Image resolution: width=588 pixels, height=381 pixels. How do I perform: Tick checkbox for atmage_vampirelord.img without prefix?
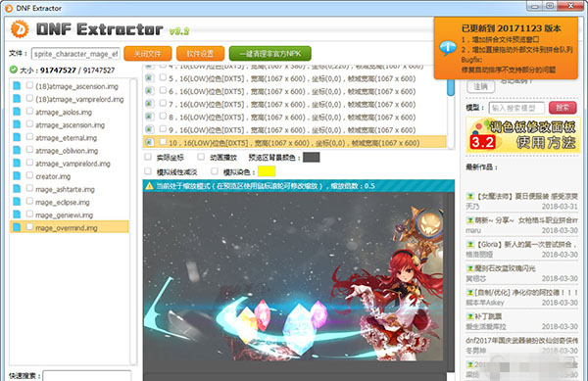[29, 163]
